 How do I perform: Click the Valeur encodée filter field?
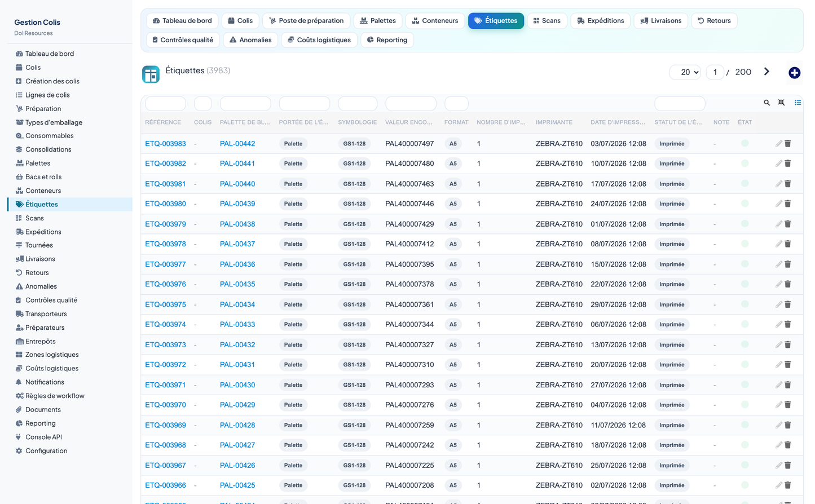[411, 104]
